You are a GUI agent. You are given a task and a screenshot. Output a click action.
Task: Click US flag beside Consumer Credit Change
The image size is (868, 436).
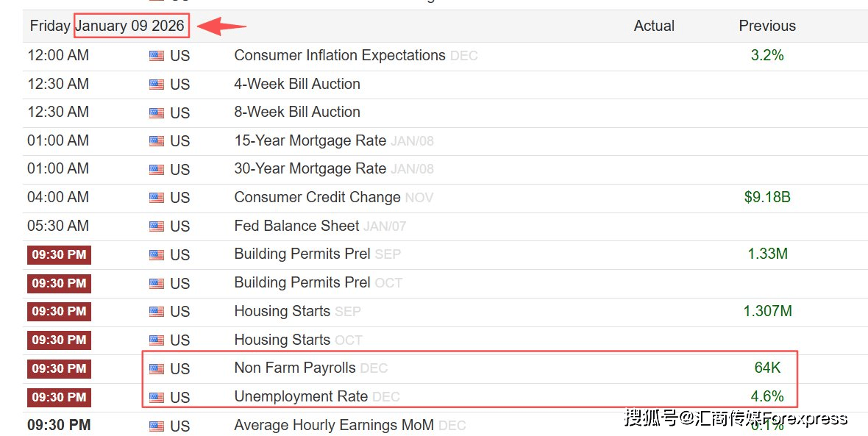coord(157,198)
